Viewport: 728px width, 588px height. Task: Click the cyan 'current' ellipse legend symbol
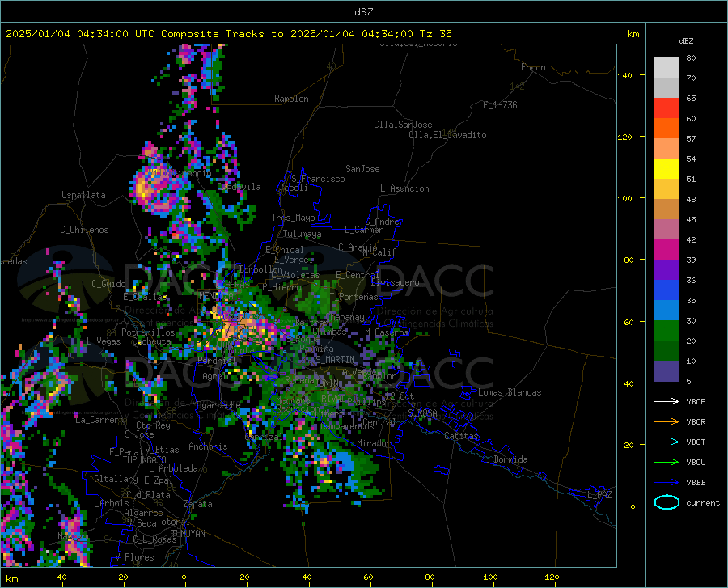click(667, 502)
